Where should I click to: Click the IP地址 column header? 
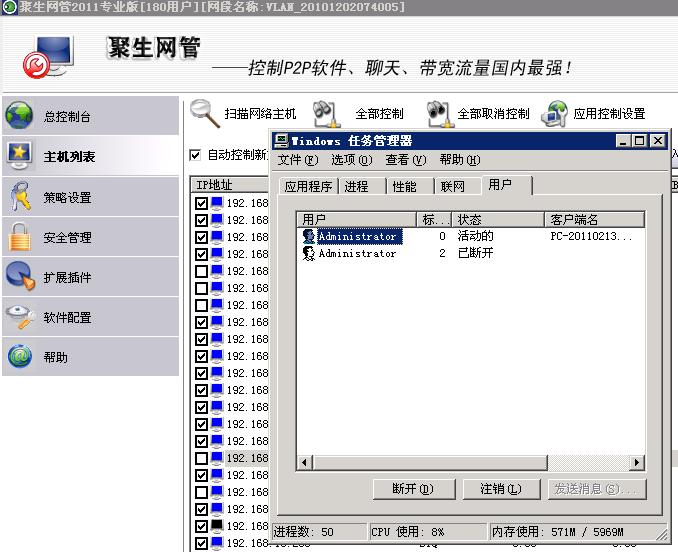230,185
